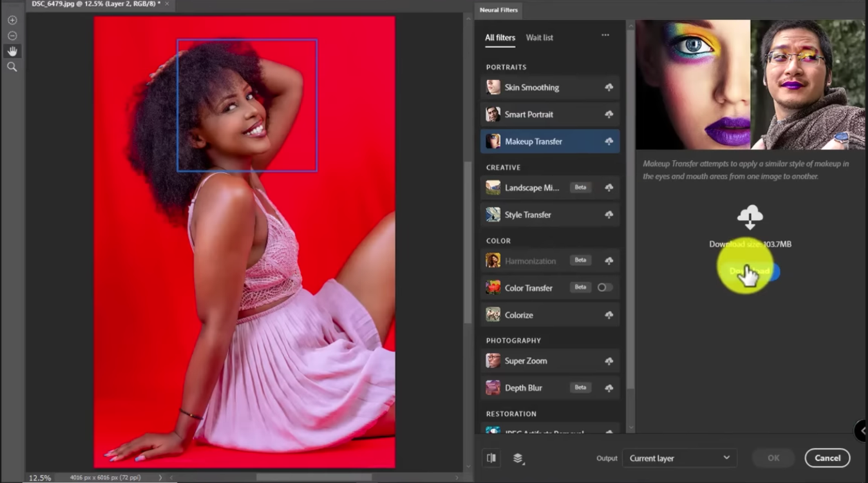Select the Hand tool in left toolbar

[x=12, y=51]
